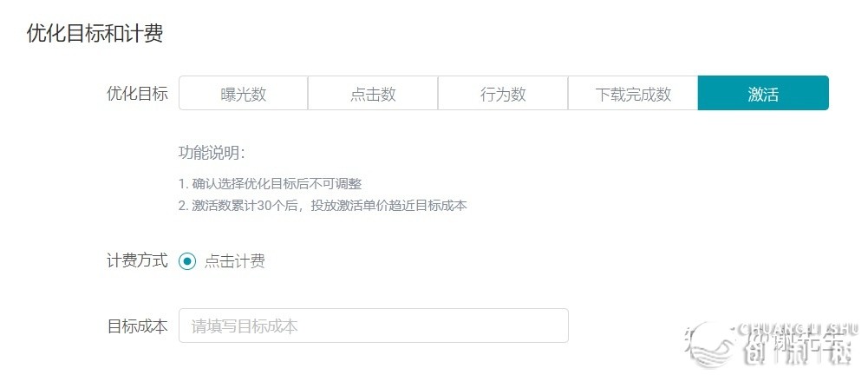Click the 点击计费 option label text
This screenshot has width=868, height=375.
(x=234, y=261)
